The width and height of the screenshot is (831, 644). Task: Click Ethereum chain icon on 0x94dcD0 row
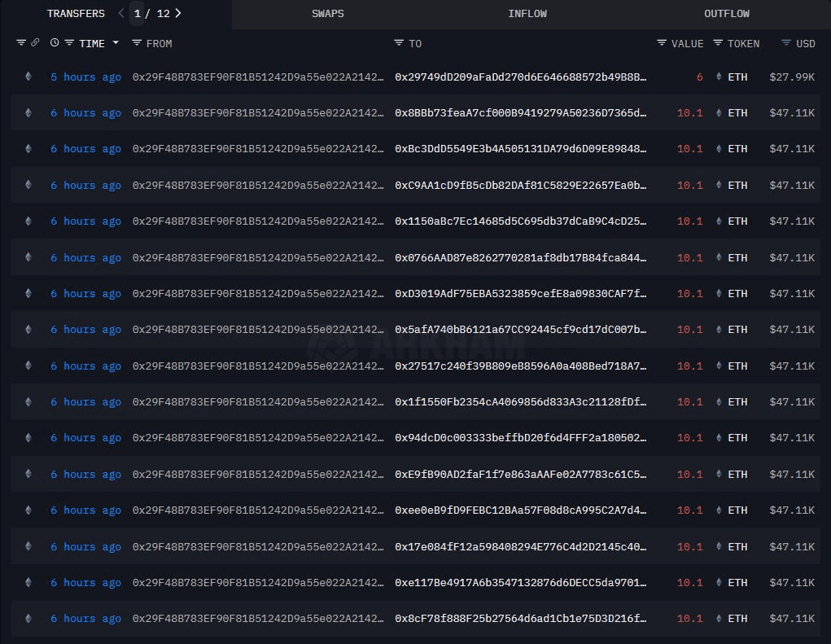[28, 438]
